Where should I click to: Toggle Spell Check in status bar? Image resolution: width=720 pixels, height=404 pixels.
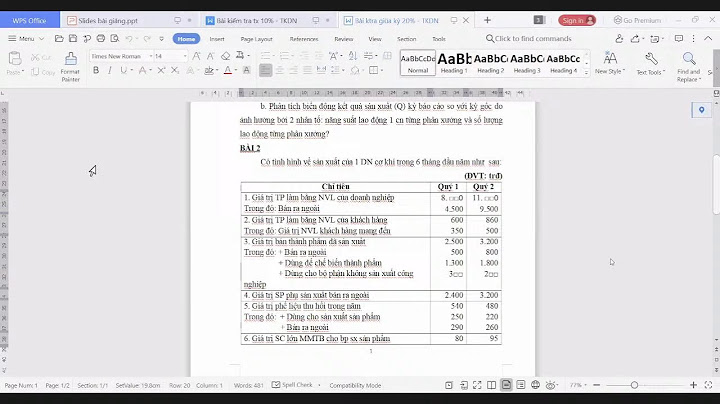(x=292, y=385)
